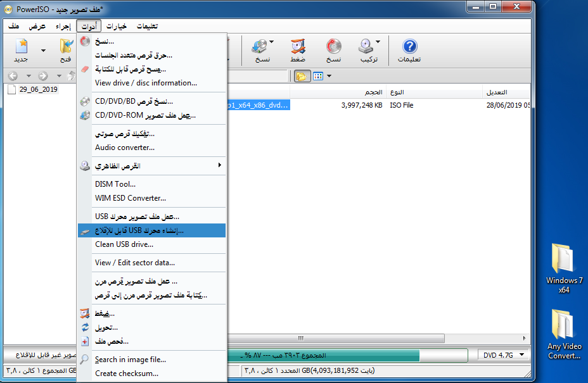The height and width of the screenshot is (383, 588).
Task: Click the navigate forward arrow icon
Action: pyautogui.click(x=43, y=76)
